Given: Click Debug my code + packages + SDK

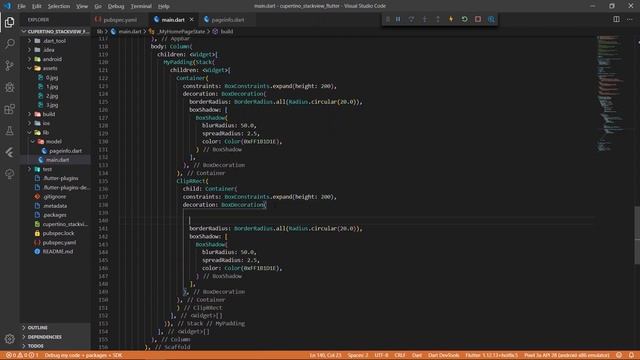Looking at the screenshot, I should pyautogui.click(x=83, y=355).
